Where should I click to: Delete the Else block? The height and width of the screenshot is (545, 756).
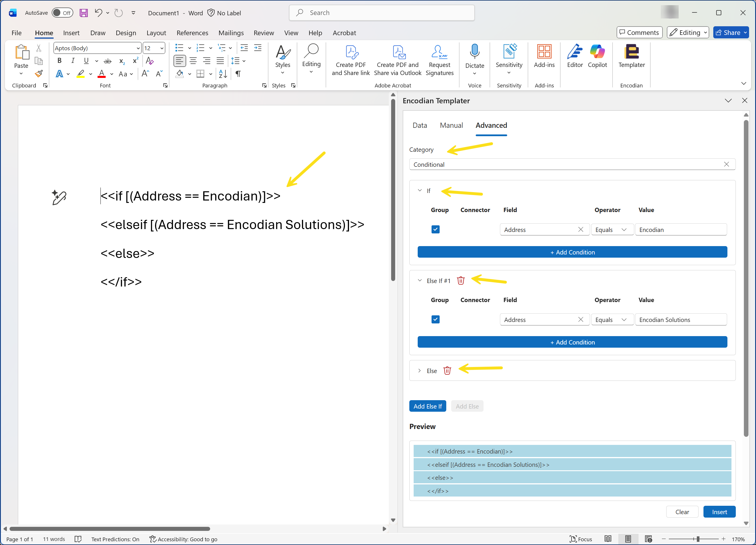(447, 370)
